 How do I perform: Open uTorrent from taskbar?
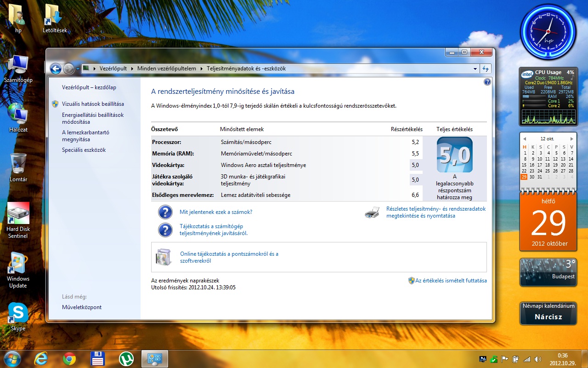[x=126, y=359]
